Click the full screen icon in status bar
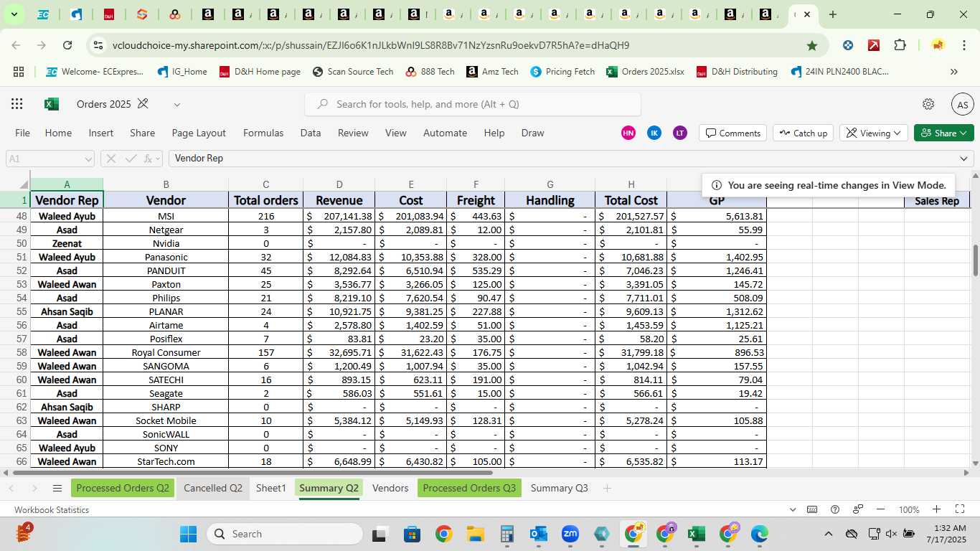The height and width of the screenshot is (551, 980). click(x=960, y=509)
